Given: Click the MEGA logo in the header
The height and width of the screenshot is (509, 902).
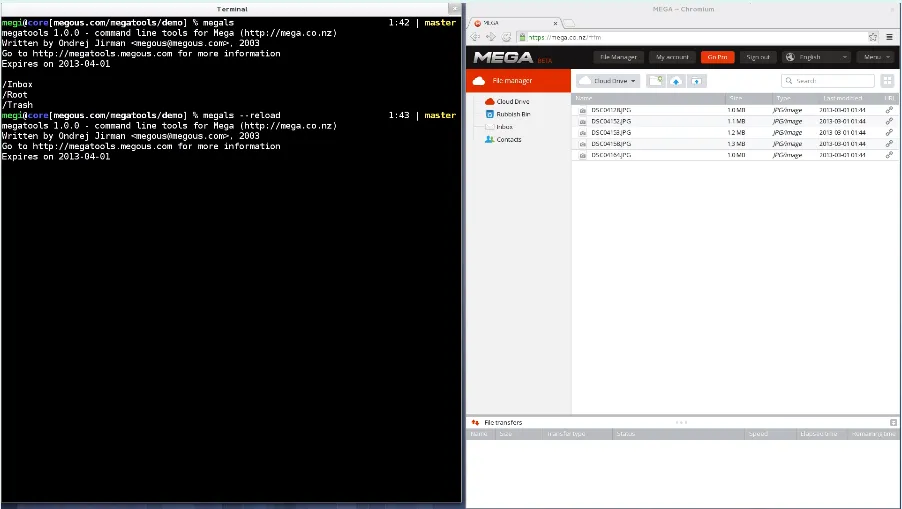Looking at the screenshot, I should pyautogui.click(x=503, y=58).
